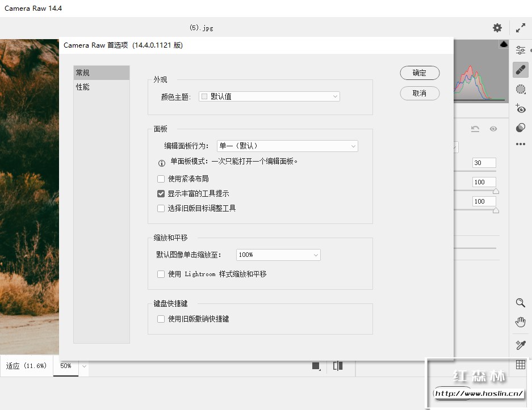
Task: Select the Edit sliders panel icon
Action: tap(521, 50)
